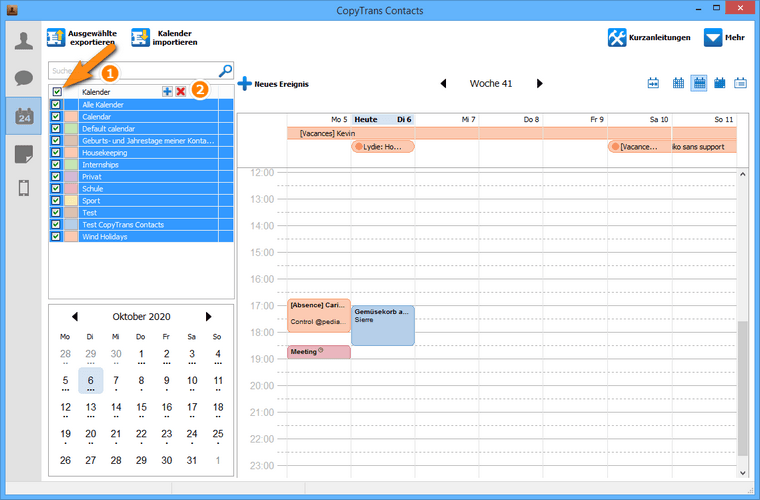This screenshot has width=760, height=500.
Task: Click the Ausgewählte exportieren icon
Action: 56,38
